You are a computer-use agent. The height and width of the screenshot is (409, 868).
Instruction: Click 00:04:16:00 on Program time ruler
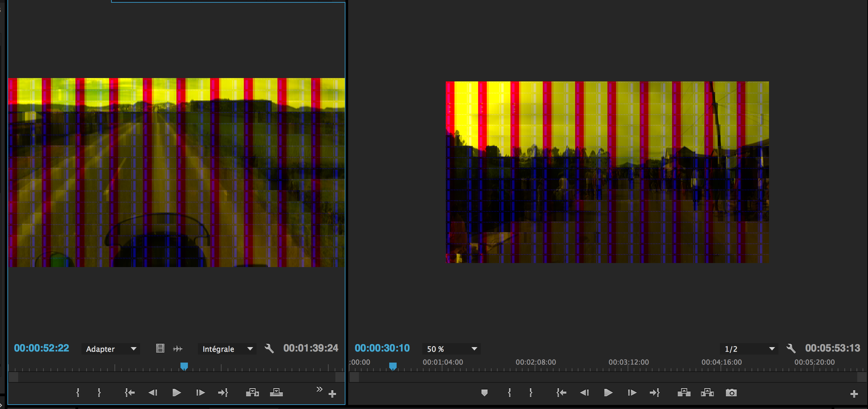tap(722, 362)
